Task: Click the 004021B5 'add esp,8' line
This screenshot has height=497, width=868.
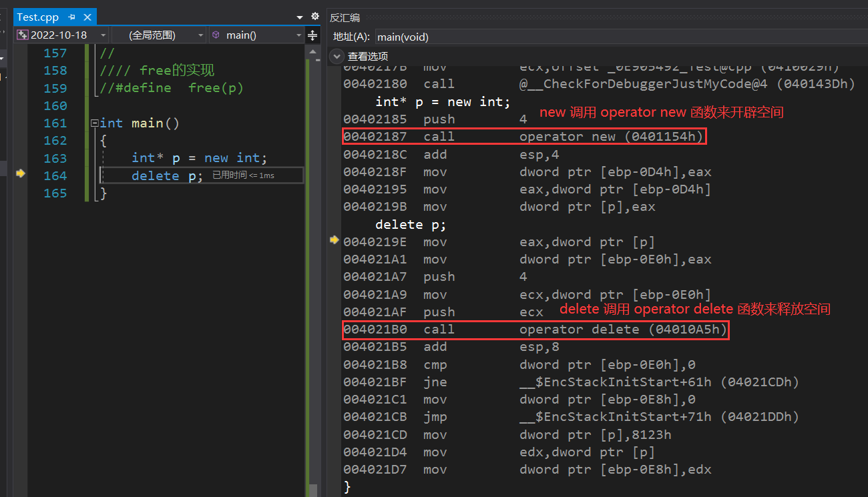Action: tap(451, 347)
